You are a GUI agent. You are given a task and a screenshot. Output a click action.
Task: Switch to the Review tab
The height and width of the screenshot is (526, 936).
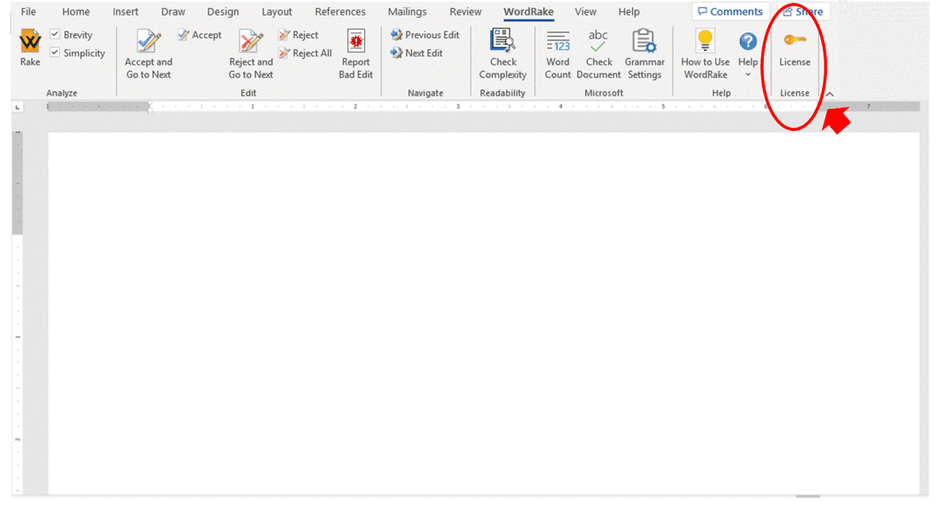[465, 11]
